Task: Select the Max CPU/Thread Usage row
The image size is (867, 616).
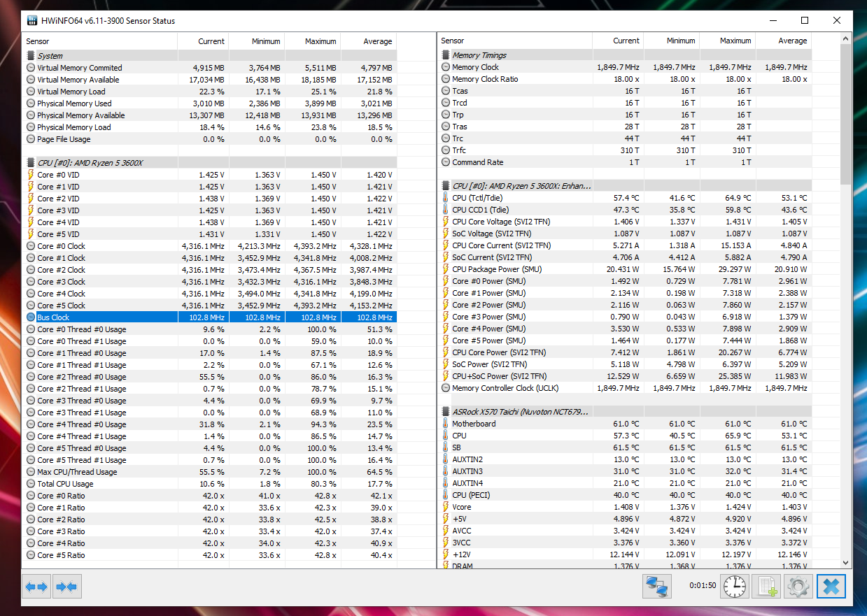Action: tap(209, 472)
